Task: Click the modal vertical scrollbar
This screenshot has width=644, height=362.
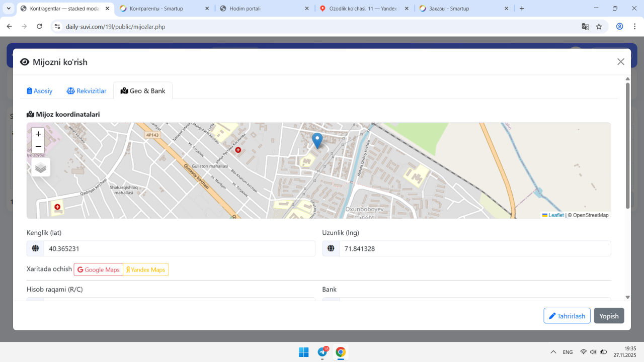Action: 627,146
